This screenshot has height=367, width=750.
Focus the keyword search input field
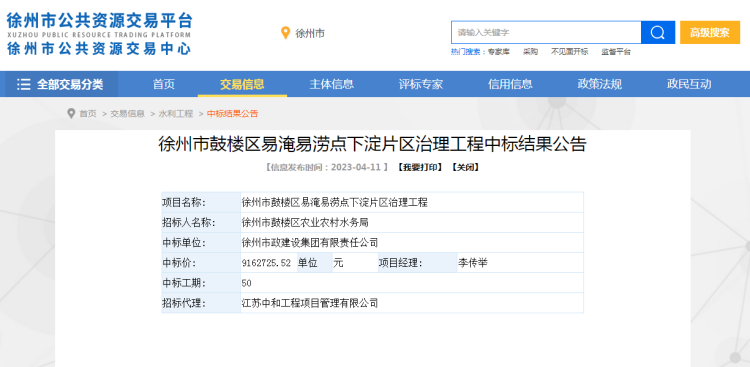coord(546,33)
